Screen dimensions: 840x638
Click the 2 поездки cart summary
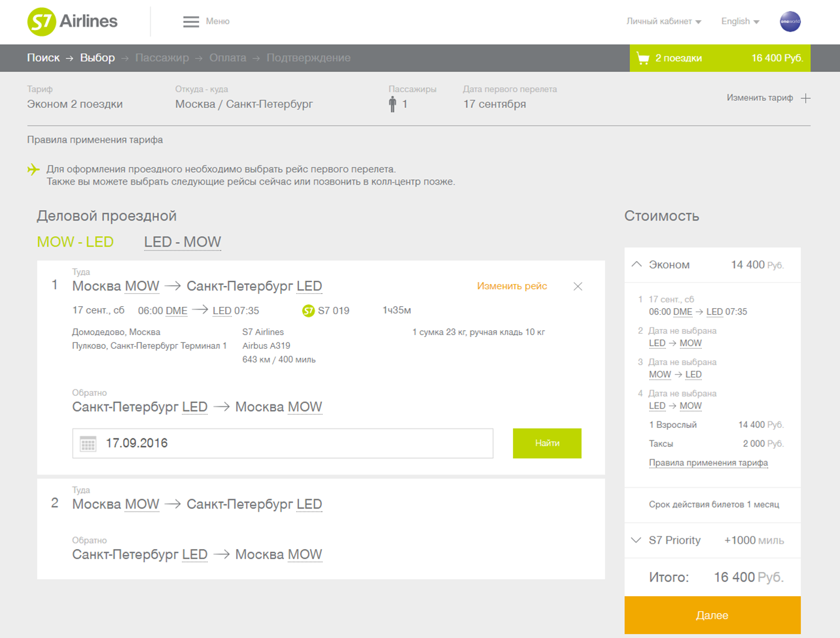pos(720,58)
